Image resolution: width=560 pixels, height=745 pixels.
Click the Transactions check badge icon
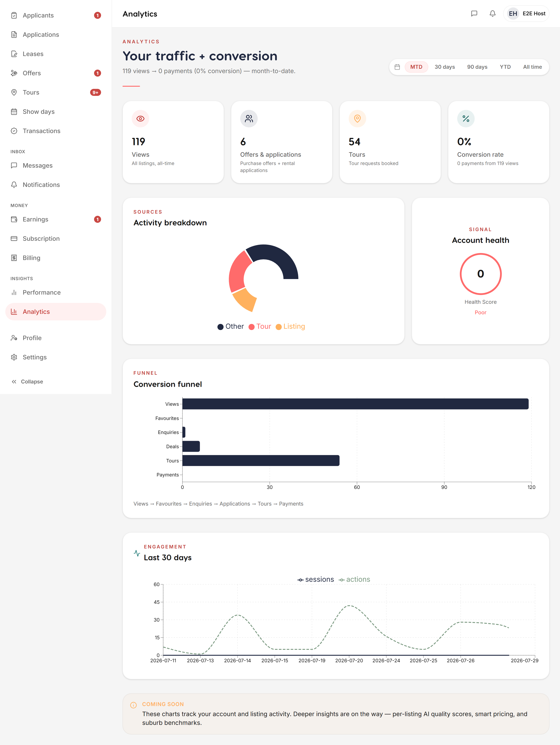(x=14, y=131)
